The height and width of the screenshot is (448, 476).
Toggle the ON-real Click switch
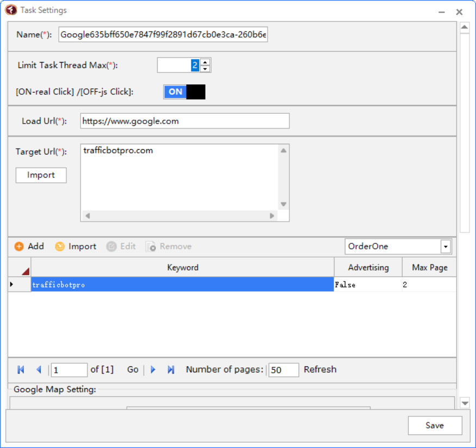coord(184,92)
